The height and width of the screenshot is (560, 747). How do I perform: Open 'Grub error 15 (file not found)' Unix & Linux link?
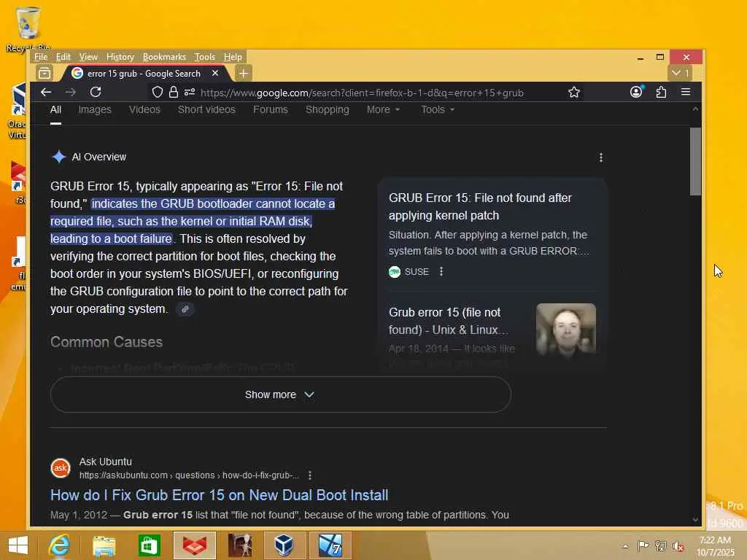pos(449,321)
